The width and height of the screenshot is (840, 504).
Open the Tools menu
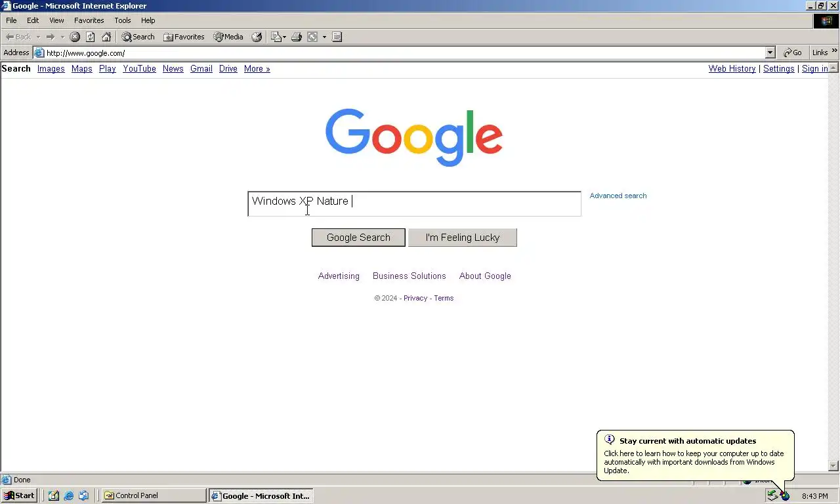pyautogui.click(x=123, y=20)
